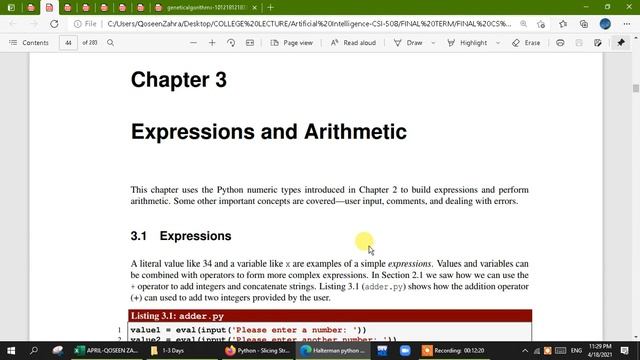
Task: Select the Erase tool
Action: tap(526, 43)
